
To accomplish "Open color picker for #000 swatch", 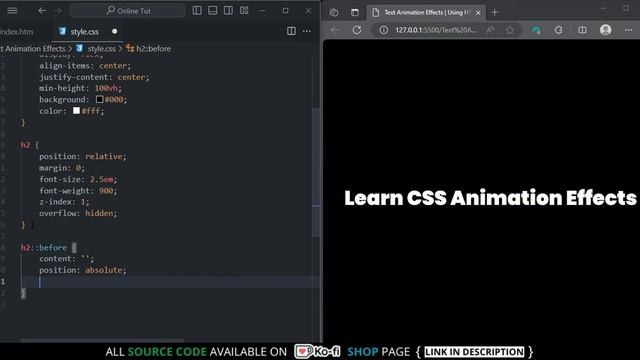I will point(100,99).
